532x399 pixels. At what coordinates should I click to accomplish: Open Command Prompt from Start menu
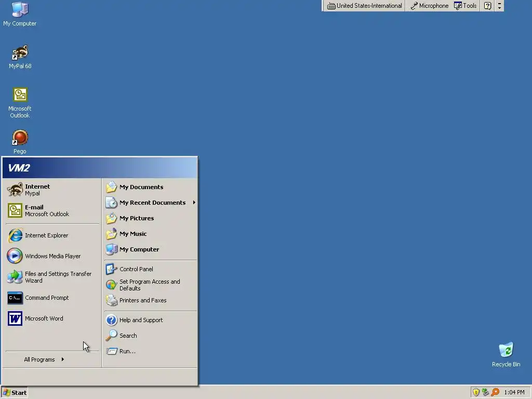(52, 298)
